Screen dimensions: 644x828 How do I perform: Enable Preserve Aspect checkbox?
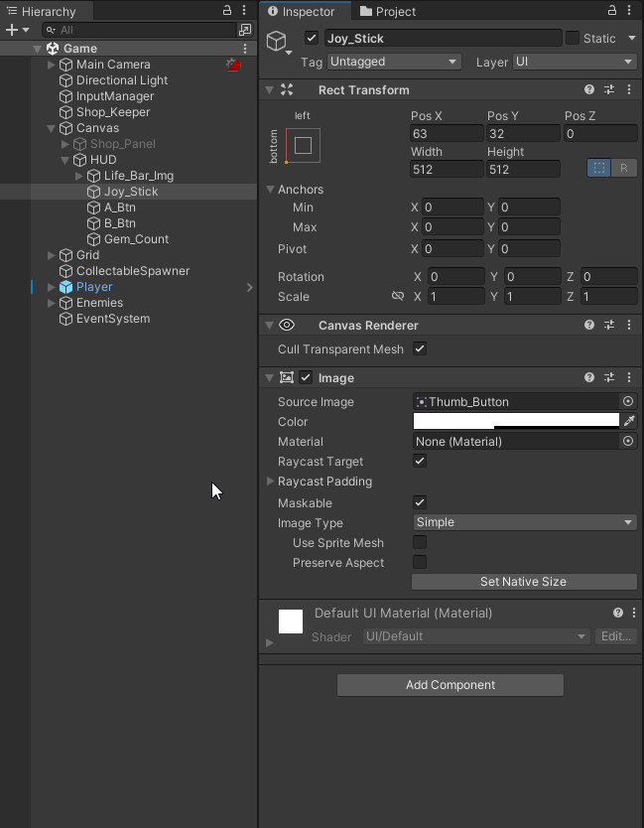(x=420, y=562)
